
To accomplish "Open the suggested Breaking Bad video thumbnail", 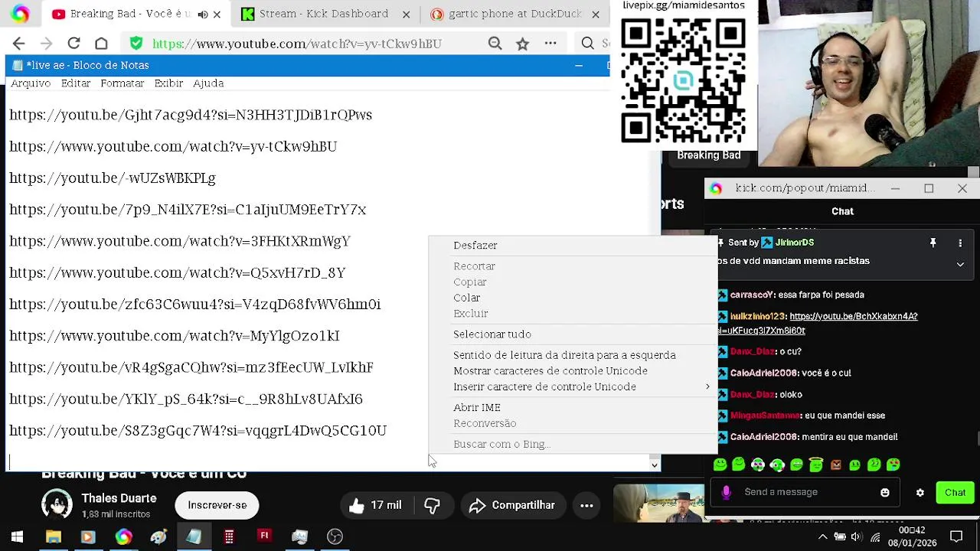I will [658, 503].
